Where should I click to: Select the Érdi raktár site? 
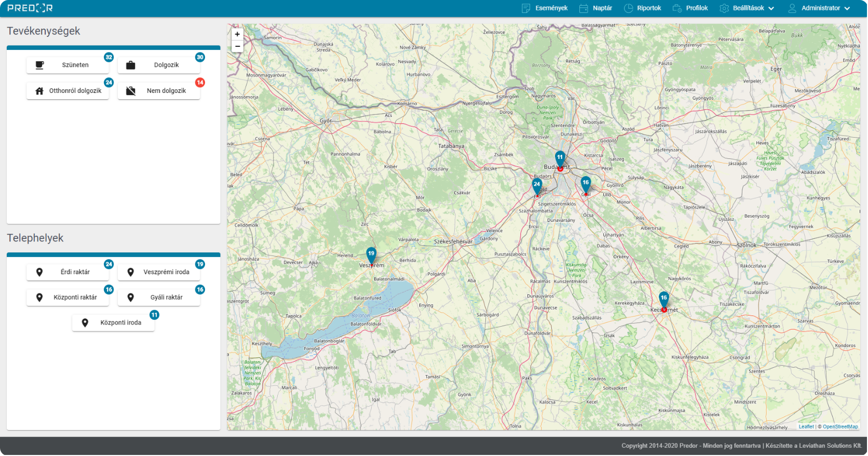coord(68,272)
